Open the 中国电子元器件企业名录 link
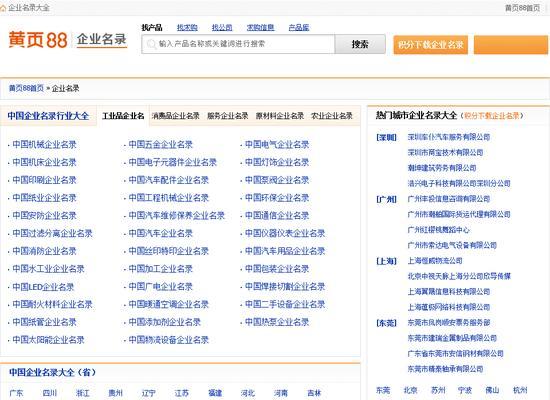The height and width of the screenshot is (400, 550). 173,162
